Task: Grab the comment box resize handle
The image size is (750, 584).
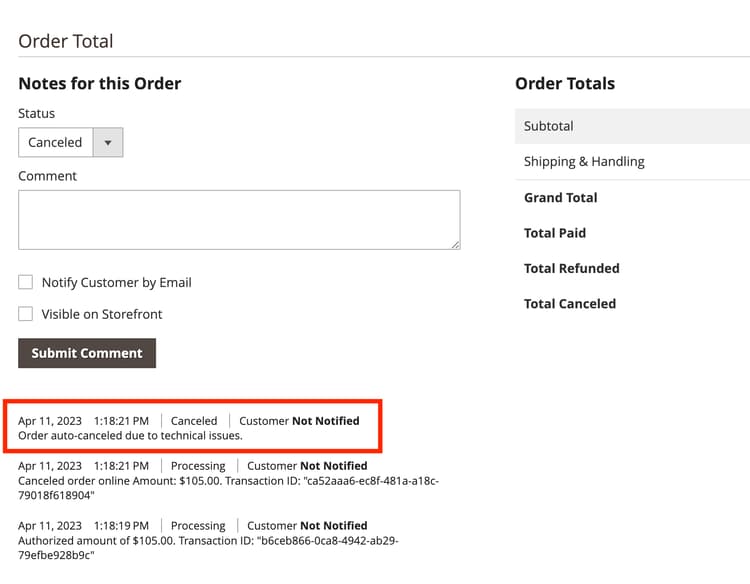Action: pos(455,244)
